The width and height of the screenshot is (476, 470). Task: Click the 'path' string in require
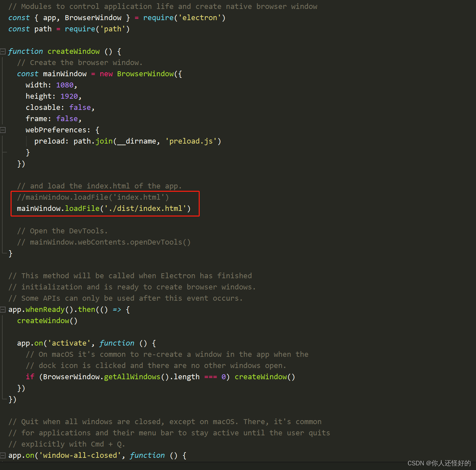coord(113,29)
